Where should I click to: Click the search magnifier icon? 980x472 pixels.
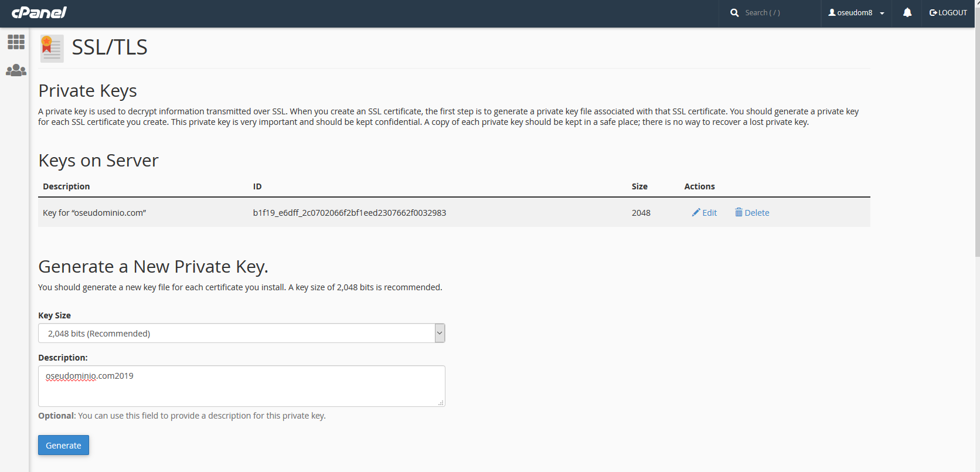coord(734,13)
